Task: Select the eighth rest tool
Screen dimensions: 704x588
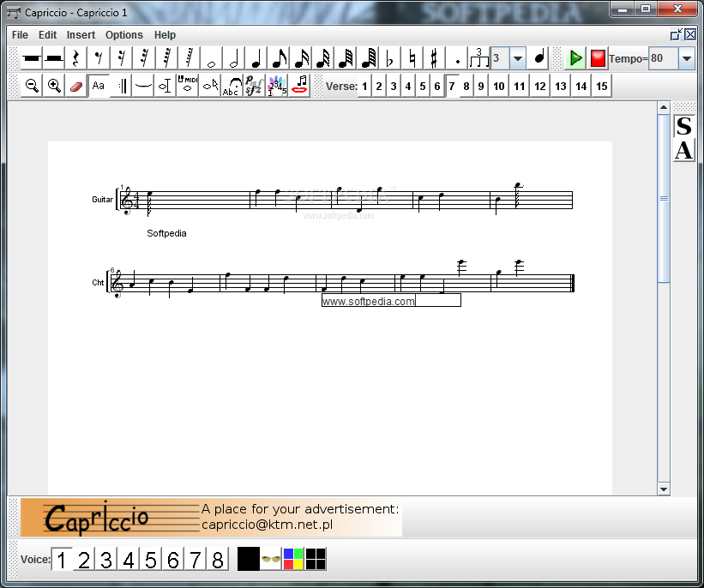Action: coord(99,58)
